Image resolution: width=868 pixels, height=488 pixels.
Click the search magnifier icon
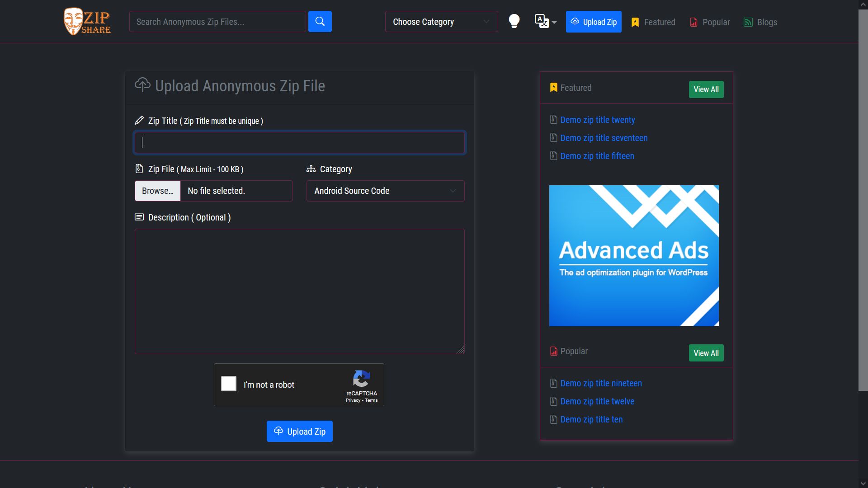[320, 21]
